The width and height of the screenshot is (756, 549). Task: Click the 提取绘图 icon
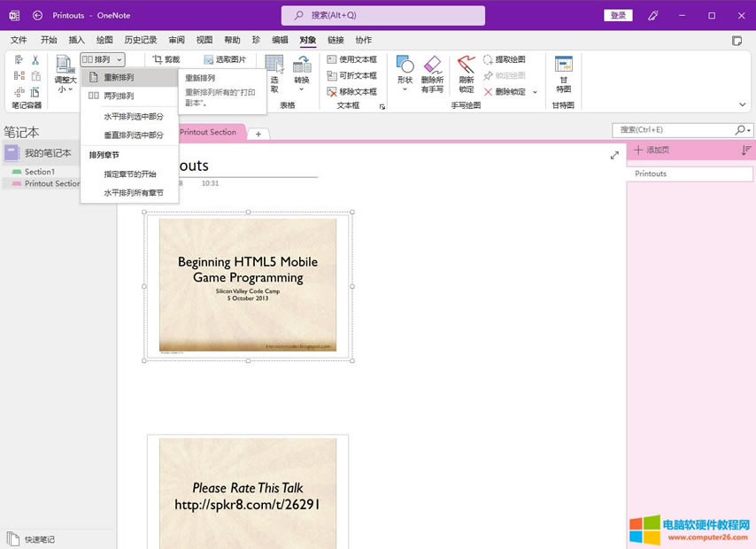point(489,59)
